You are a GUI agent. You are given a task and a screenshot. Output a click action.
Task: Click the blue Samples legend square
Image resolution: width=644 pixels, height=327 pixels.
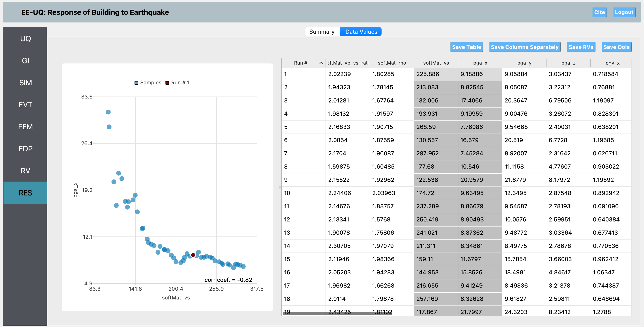pyautogui.click(x=136, y=83)
